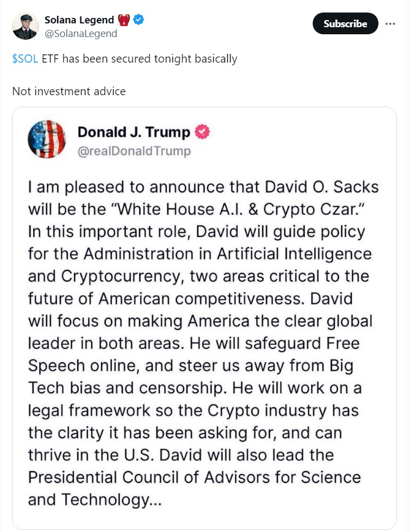This screenshot has height=532, width=410.
Task: Click the red verified badge by Trump
Action: click(x=202, y=132)
